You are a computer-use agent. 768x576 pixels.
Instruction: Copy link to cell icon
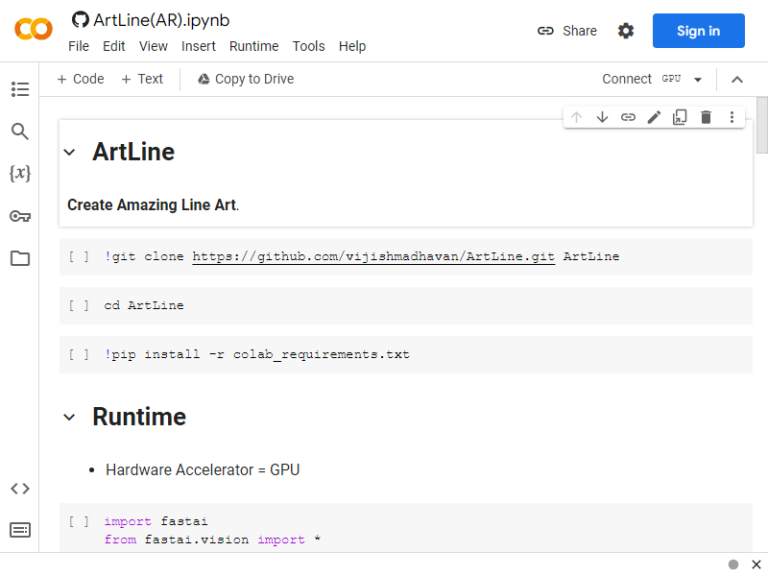click(628, 117)
